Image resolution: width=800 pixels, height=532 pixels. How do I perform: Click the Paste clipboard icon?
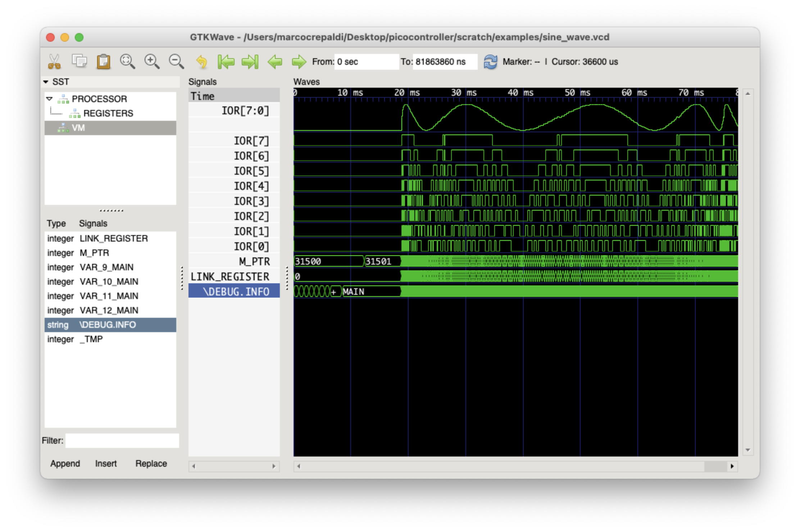[x=103, y=62]
